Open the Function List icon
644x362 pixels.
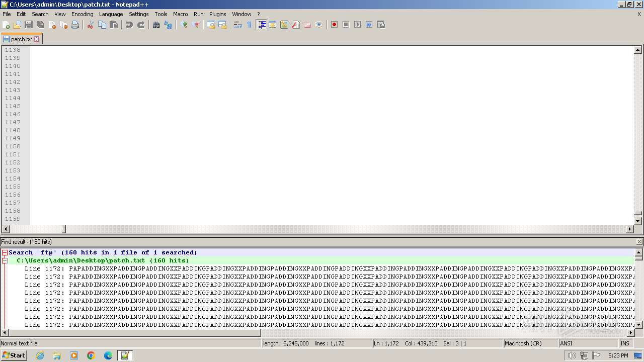(296, 25)
